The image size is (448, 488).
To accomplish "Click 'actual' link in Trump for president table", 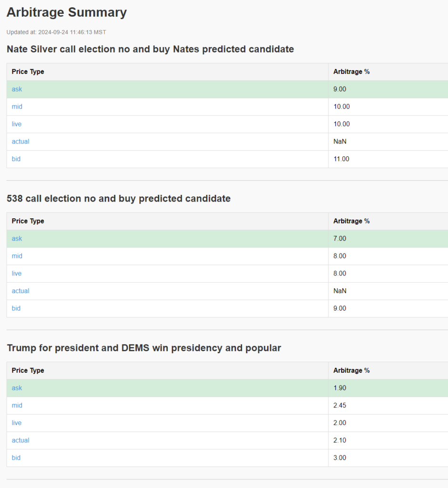I will pyautogui.click(x=20, y=440).
